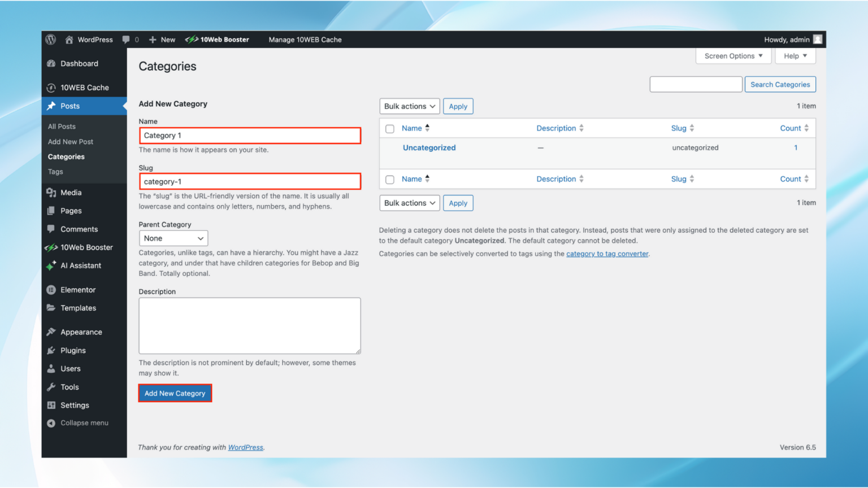This screenshot has width=868, height=488.
Task: Click the Tools wrench icon
Action: click(51, 387)
